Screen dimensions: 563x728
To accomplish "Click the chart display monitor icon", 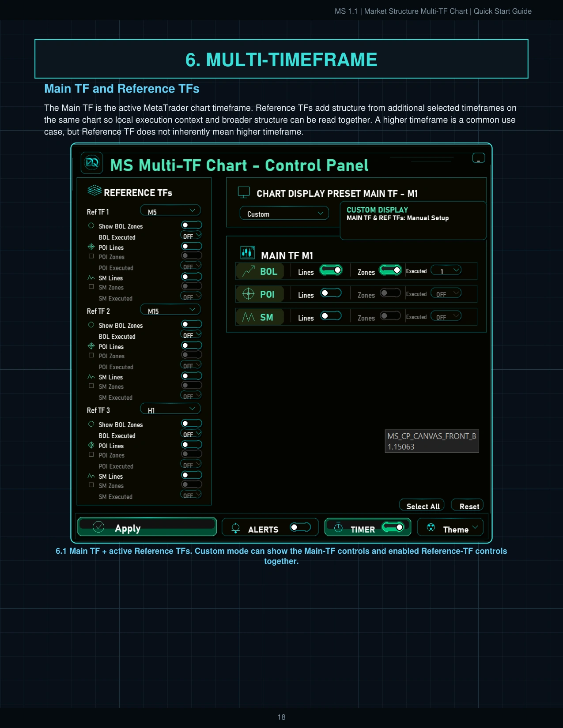I will 244,192.
